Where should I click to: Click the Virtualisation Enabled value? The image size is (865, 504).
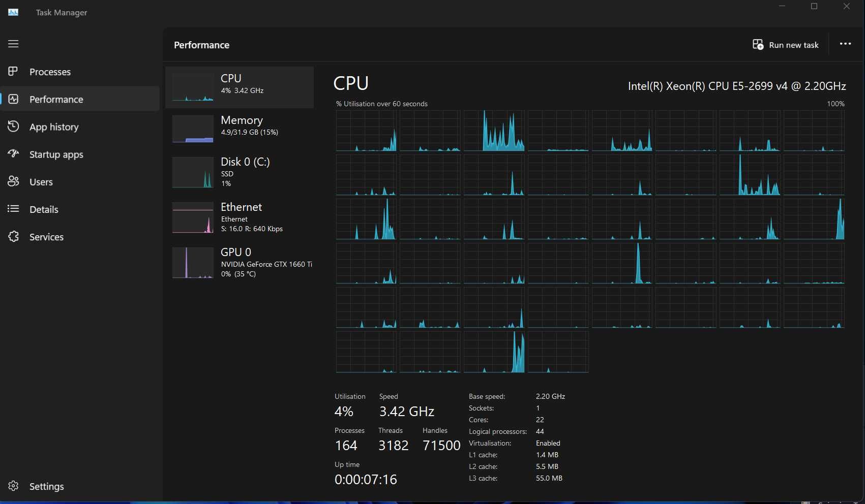(x=548, y=443)
